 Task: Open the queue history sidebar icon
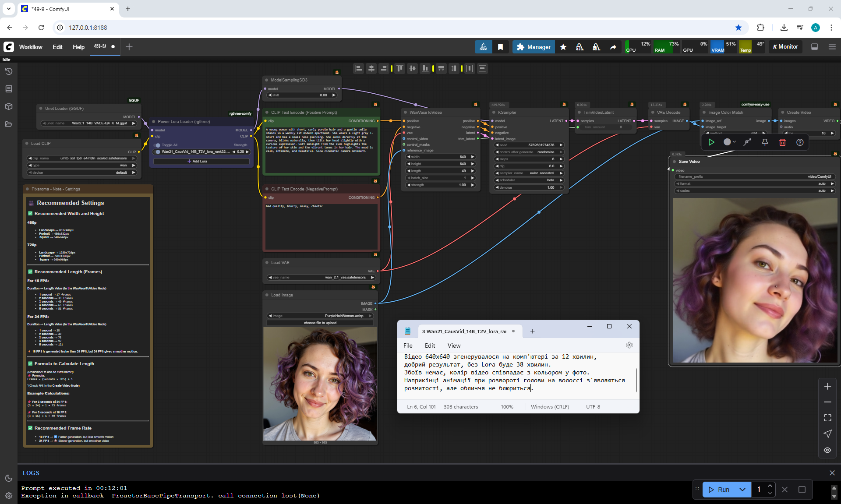(9, 71)
